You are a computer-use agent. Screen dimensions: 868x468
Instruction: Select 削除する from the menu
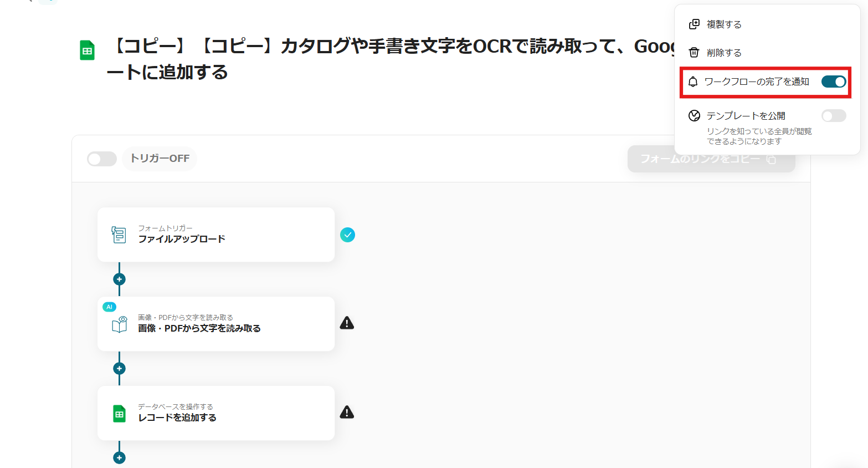[x=723, y=53]
